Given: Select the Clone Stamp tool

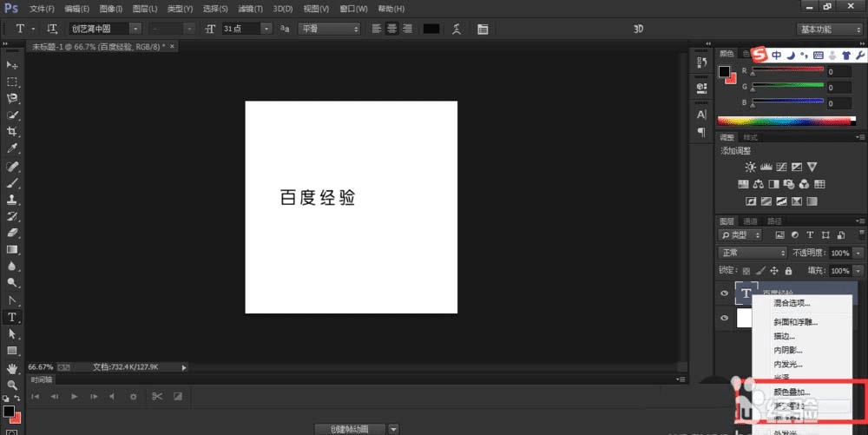Looking at the screenshot, I should (11, 199).
